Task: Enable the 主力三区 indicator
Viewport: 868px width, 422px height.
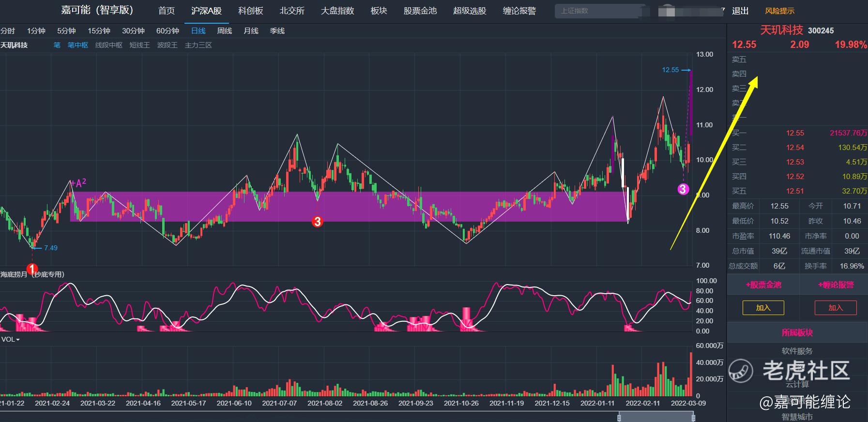Action: 198,45
